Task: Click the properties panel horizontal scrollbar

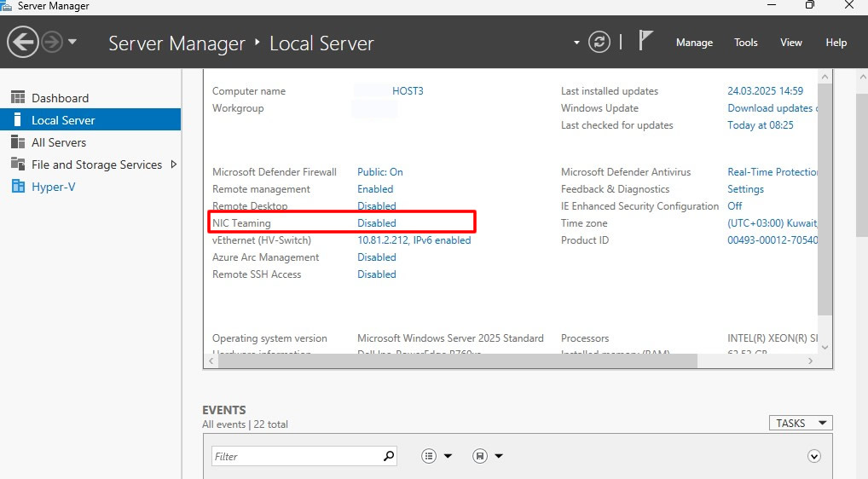Action: (x=457, y=361)
